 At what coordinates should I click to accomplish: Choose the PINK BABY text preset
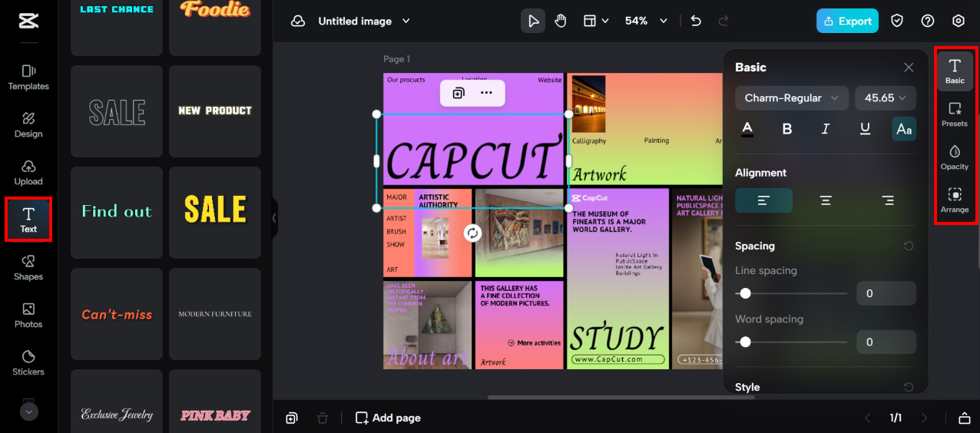215,401
